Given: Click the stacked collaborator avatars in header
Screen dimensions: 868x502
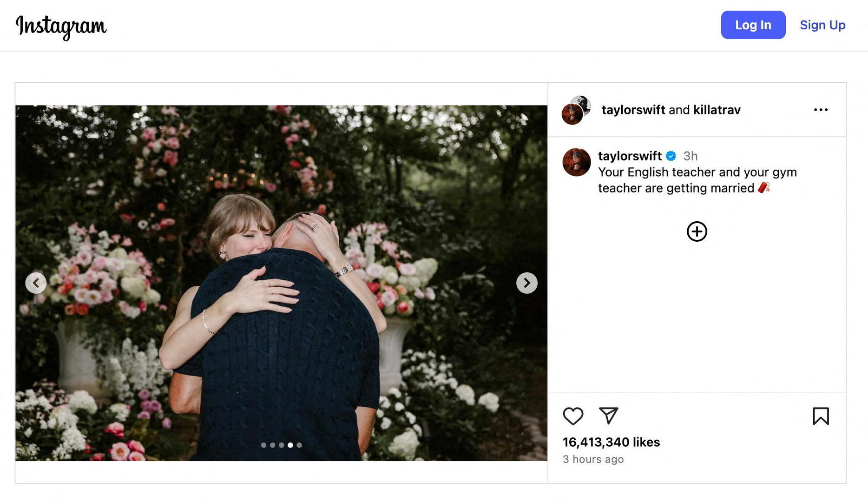Looking at the screenshot, I should tap(576, 110).
